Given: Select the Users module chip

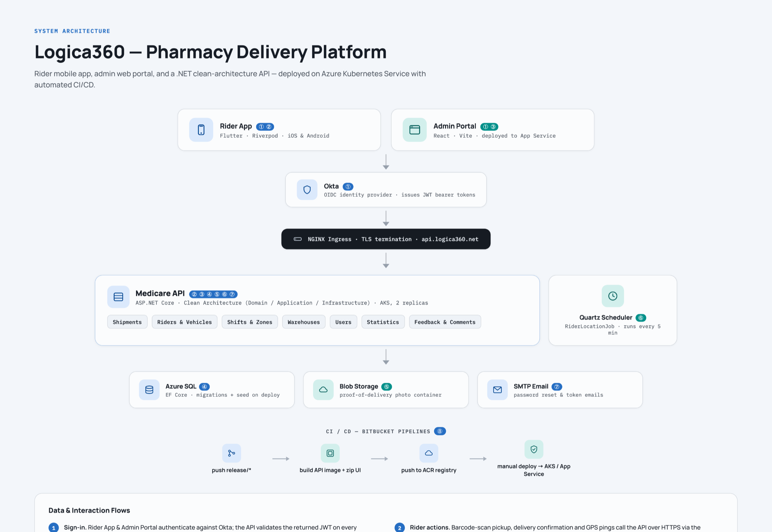Looking at the screenshot, I should [x=344, y=322].
